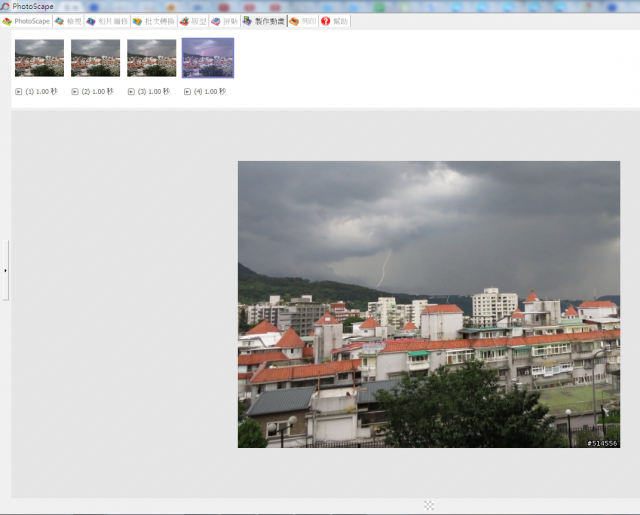Click the PhotoScape logo in title bar

5,7
